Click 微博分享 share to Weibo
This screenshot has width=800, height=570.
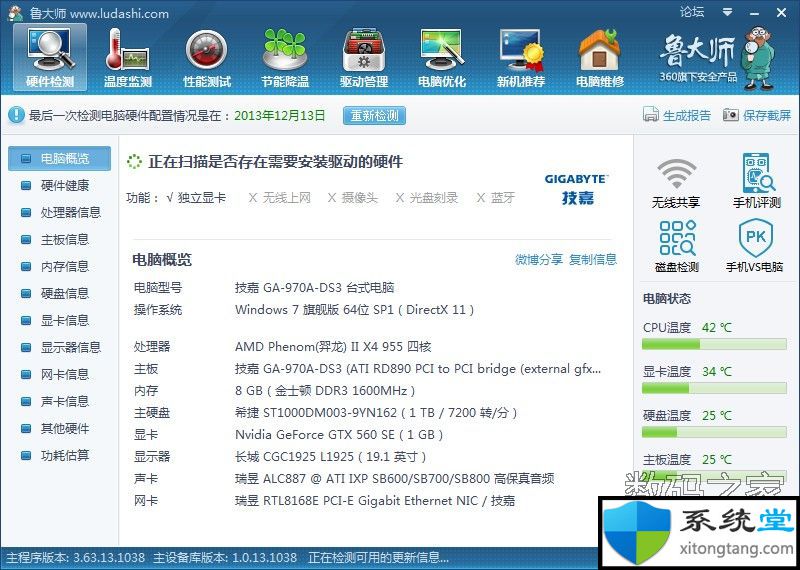pyautogui.click(x=538, y=259)
